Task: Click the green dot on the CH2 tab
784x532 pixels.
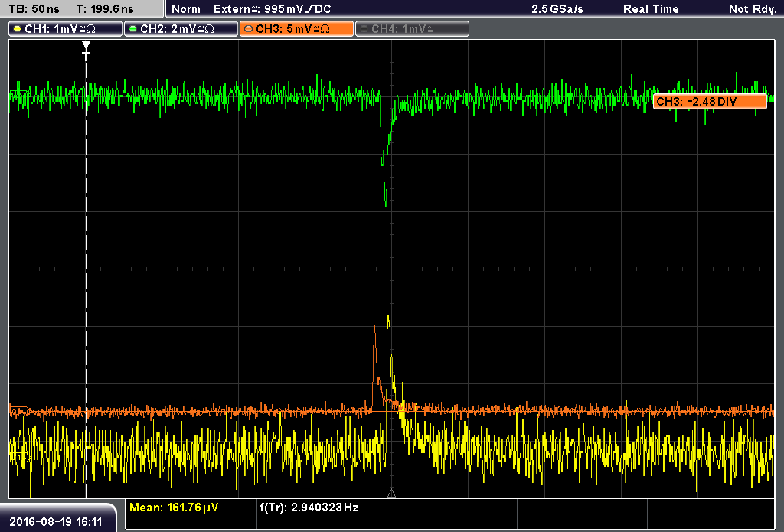Action: (133, 29)
